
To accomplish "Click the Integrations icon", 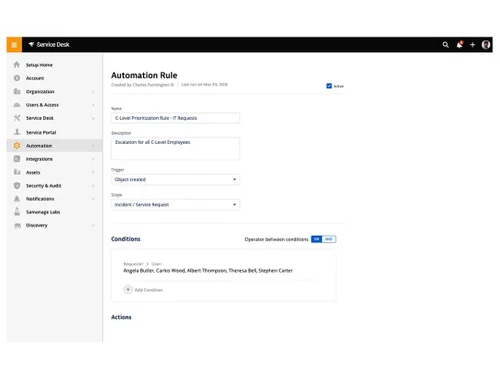I will (17, 159).
